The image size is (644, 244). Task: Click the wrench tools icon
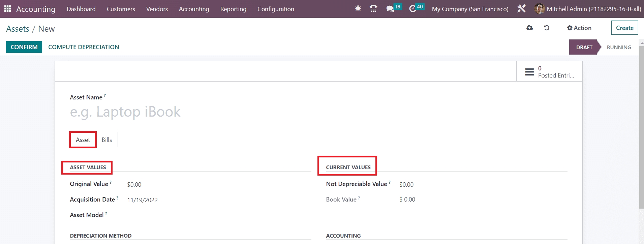pyautogui.click(x=521, y=9)
